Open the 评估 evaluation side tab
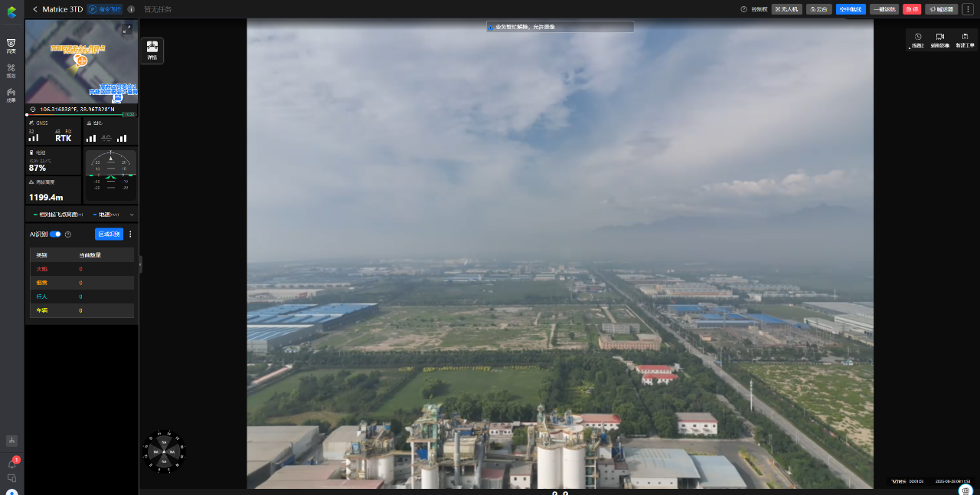 [152, 51]
